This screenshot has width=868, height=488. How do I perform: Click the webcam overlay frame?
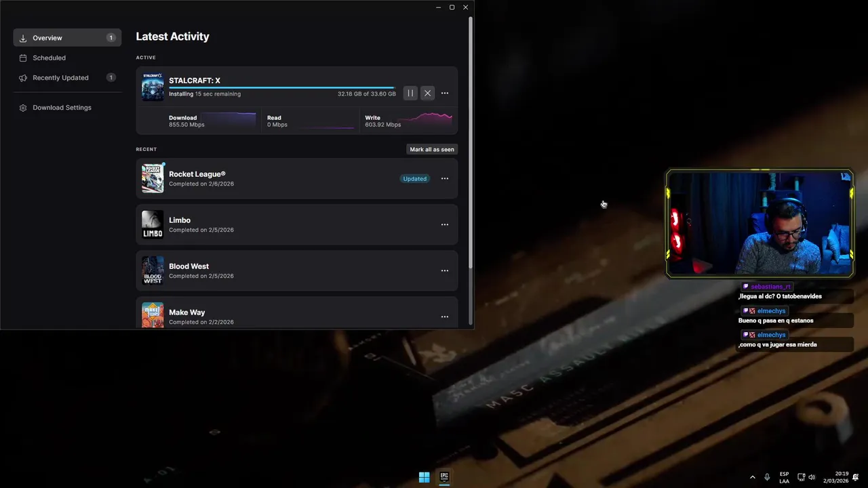click(x=759, y=224)
